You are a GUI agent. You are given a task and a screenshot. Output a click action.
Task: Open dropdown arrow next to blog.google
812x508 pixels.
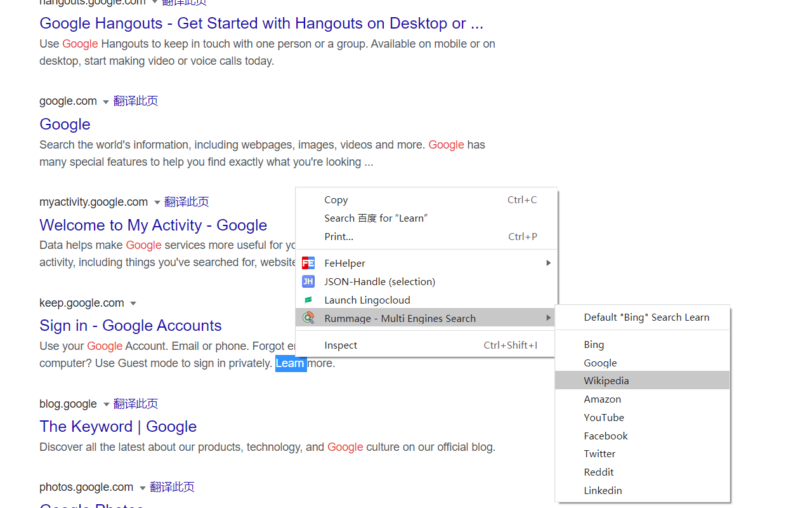106,404
